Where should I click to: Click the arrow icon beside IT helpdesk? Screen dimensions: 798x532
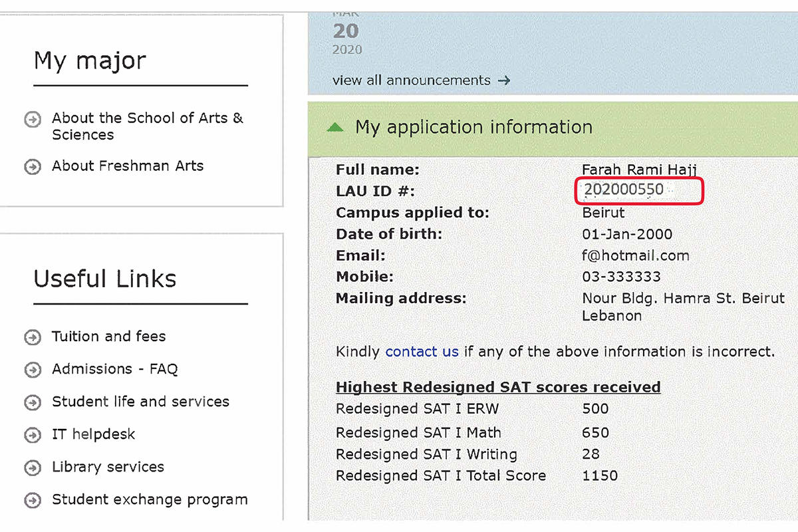[x=32, y=435]
